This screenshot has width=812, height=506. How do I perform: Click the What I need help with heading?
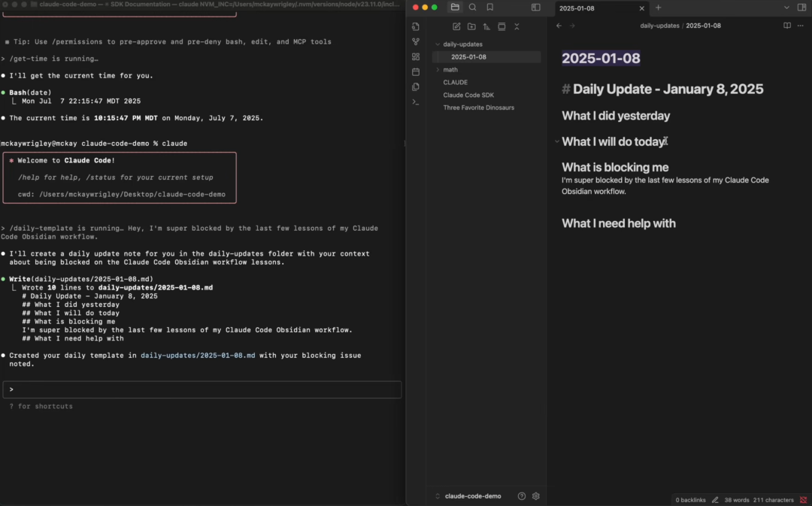coord(619,223)
